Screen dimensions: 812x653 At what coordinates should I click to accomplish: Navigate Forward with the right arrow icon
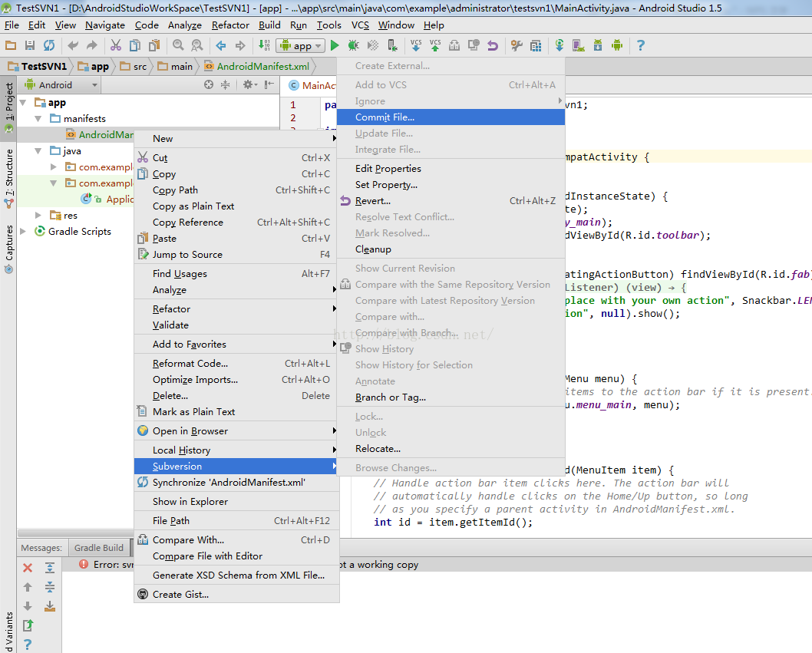239,45
